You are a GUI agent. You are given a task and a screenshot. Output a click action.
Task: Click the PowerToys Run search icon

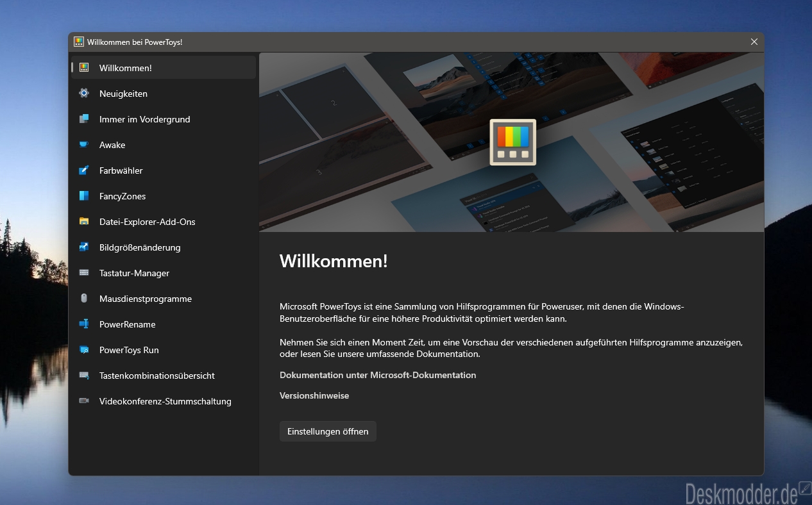84,349
